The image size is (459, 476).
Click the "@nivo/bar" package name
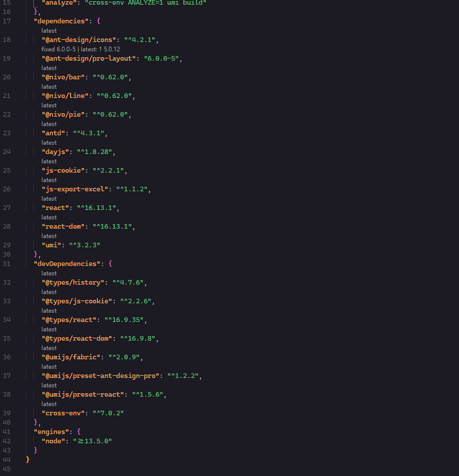point(63,77)
